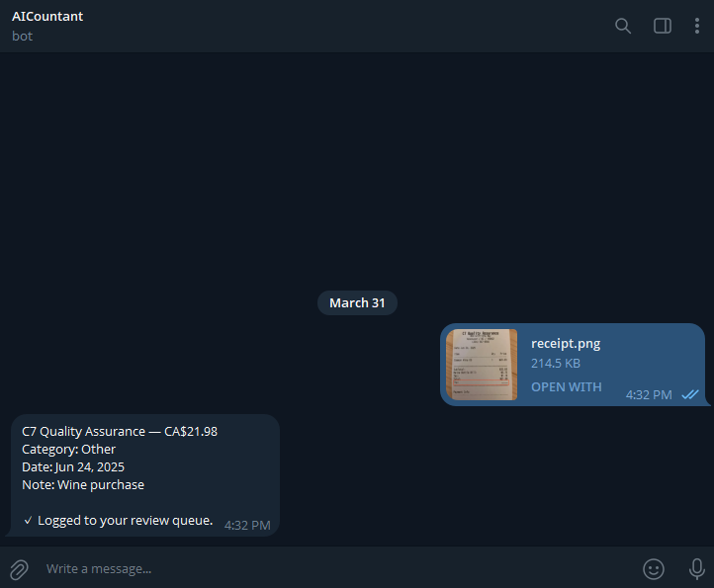Click the 4:32 PM time on receipt message

point(649,394)
